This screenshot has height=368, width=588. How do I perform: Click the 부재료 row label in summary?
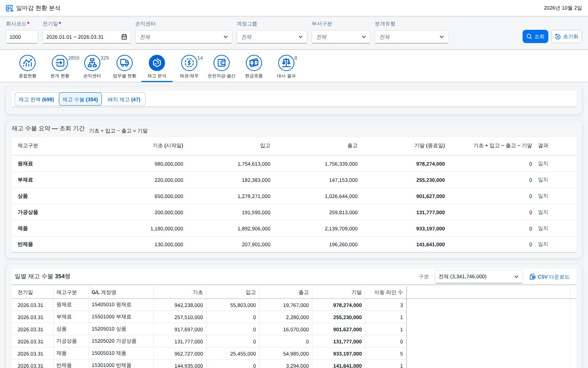click(x=25, y=180)
